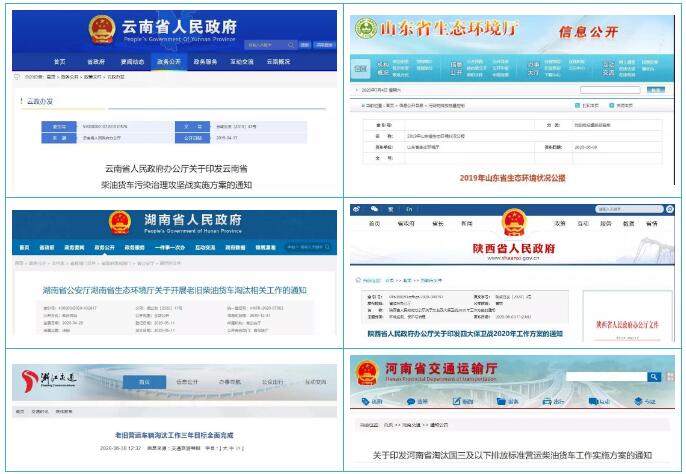686x474 pixels.
Task: Click the Shaanxi top bar search field
Action: (629, 209)
